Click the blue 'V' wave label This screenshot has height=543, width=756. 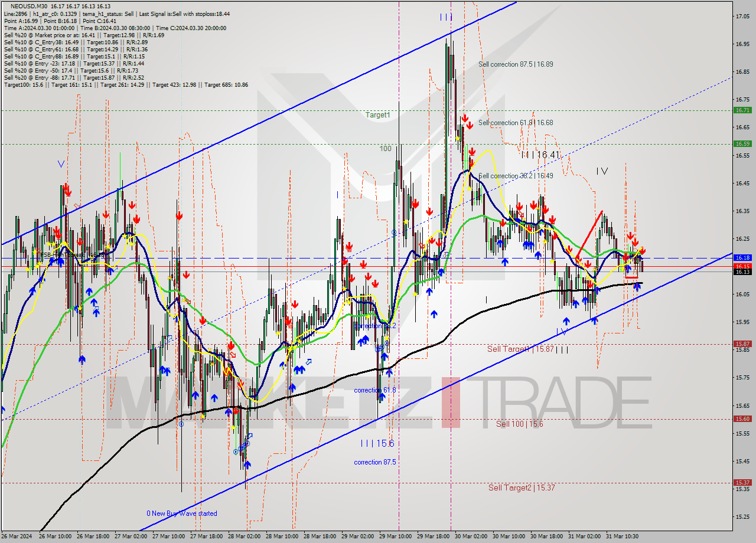[x=61, y=164]
